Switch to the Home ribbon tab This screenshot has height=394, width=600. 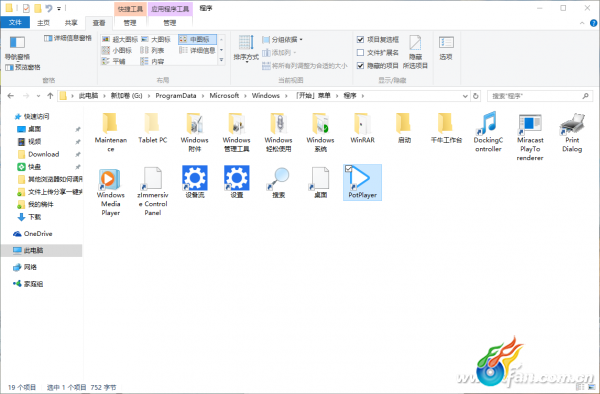(43, 23)
